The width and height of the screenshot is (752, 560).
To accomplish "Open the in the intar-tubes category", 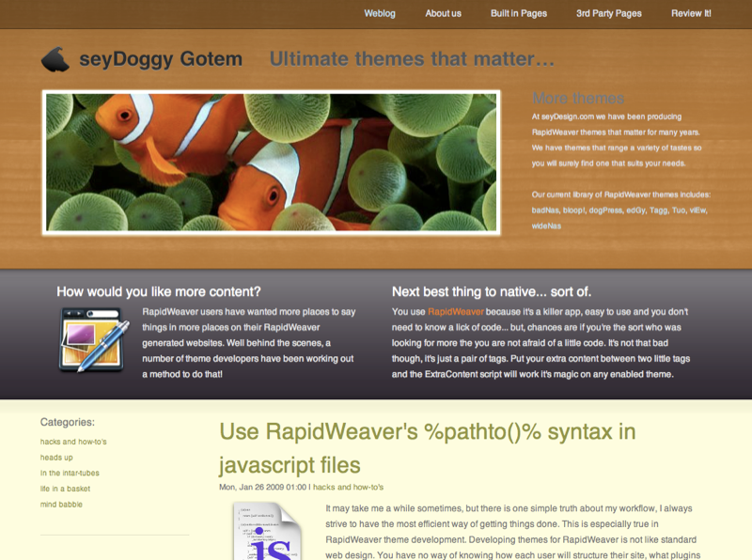I will click(70, 473).
